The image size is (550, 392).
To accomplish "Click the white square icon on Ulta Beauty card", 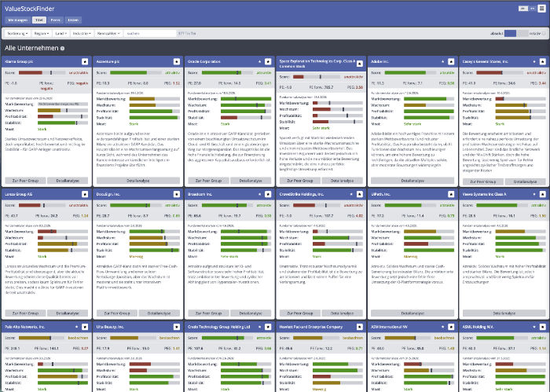I will (x=177, y=327).
